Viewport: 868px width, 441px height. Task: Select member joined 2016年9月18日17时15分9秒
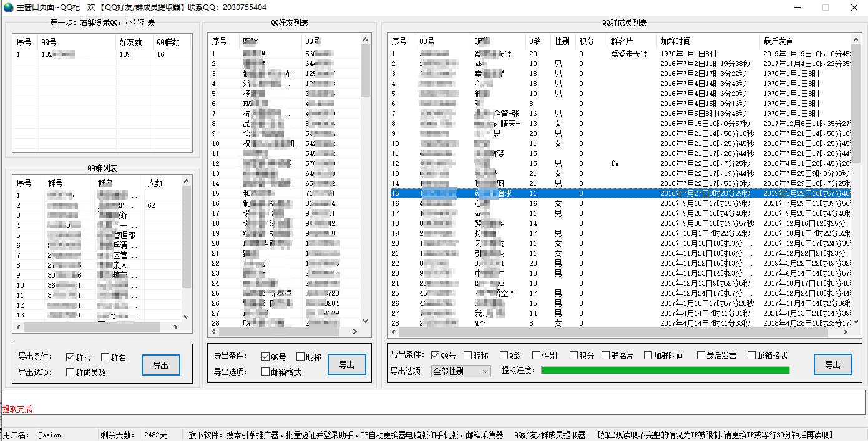(x=620, y=203)
